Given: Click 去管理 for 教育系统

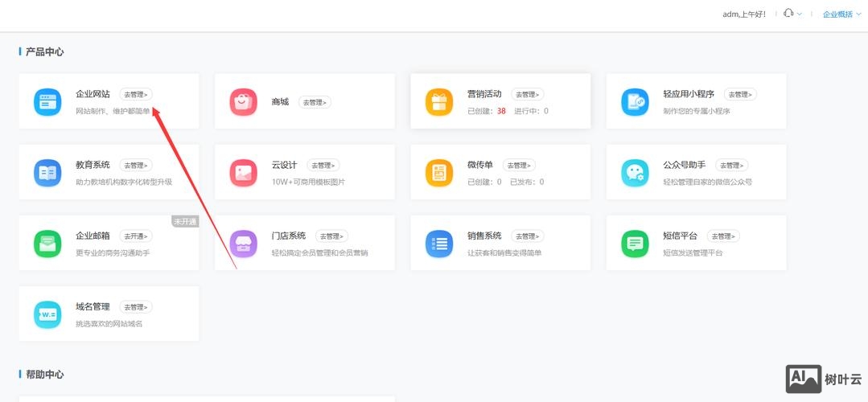Looking at the screenshot, I should click(x=136, y=166).
